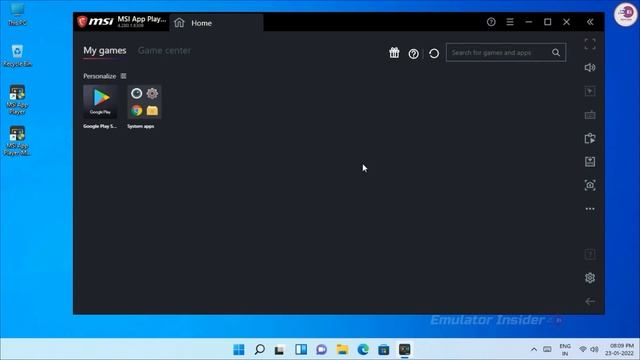Click the magnifier icon in the search box
Viewport: 640px width, 360px height.
tap(556, 53)
